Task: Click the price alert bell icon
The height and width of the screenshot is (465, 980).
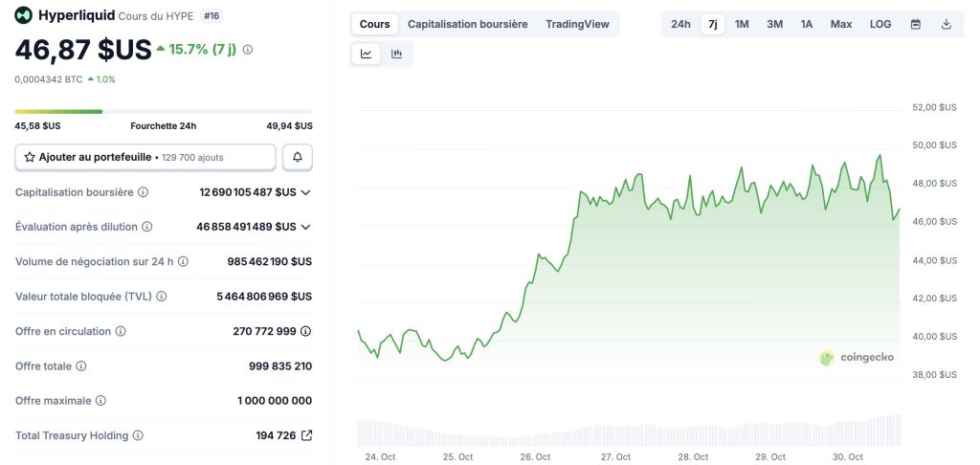Action: pos(298,157)
